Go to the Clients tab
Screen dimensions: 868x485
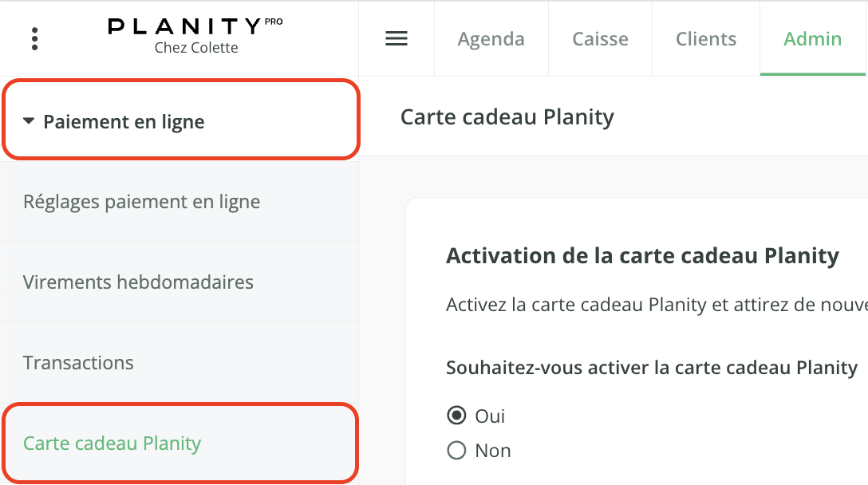pyautogui.click(x=706, y=39)
